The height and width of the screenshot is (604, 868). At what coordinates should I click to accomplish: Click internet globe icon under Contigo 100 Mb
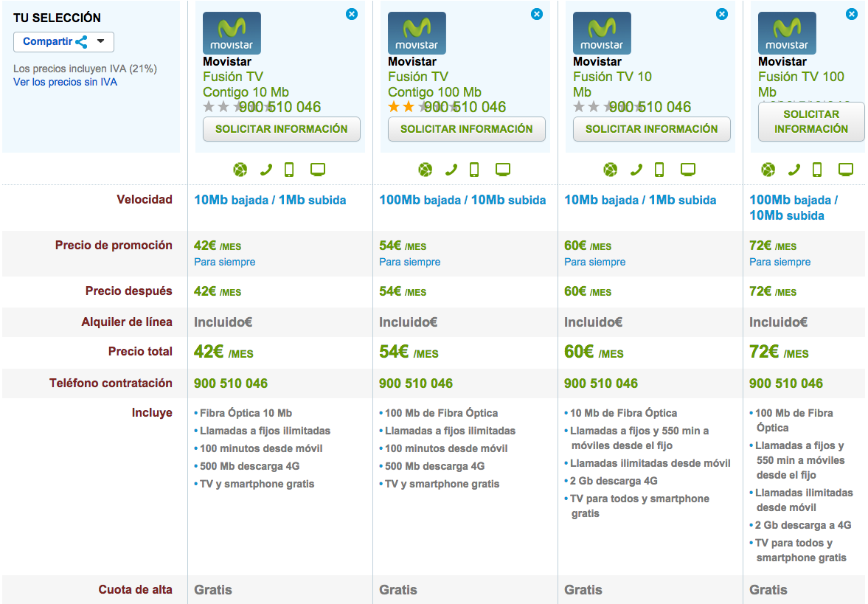[425, 170]
